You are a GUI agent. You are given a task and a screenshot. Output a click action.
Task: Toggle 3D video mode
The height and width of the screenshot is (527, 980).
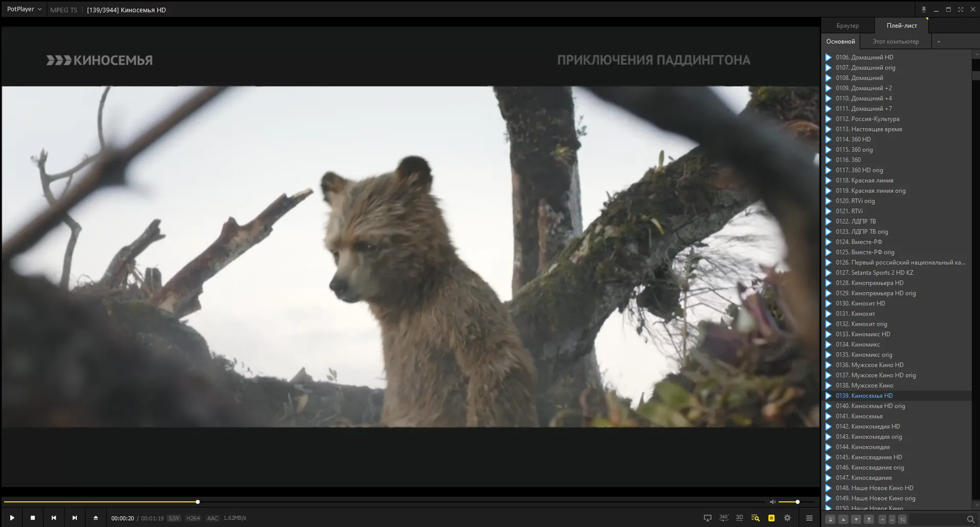(x=739, y=518)
